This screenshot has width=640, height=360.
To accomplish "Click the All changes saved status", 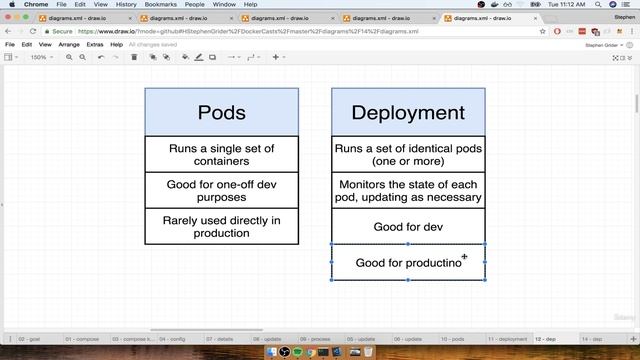I will (x=153, y=44).
